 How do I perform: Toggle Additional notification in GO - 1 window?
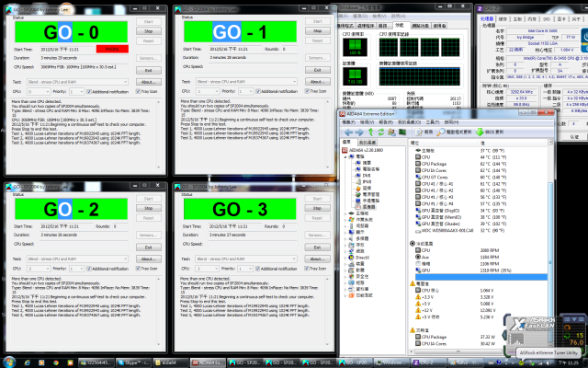(258, 91)
